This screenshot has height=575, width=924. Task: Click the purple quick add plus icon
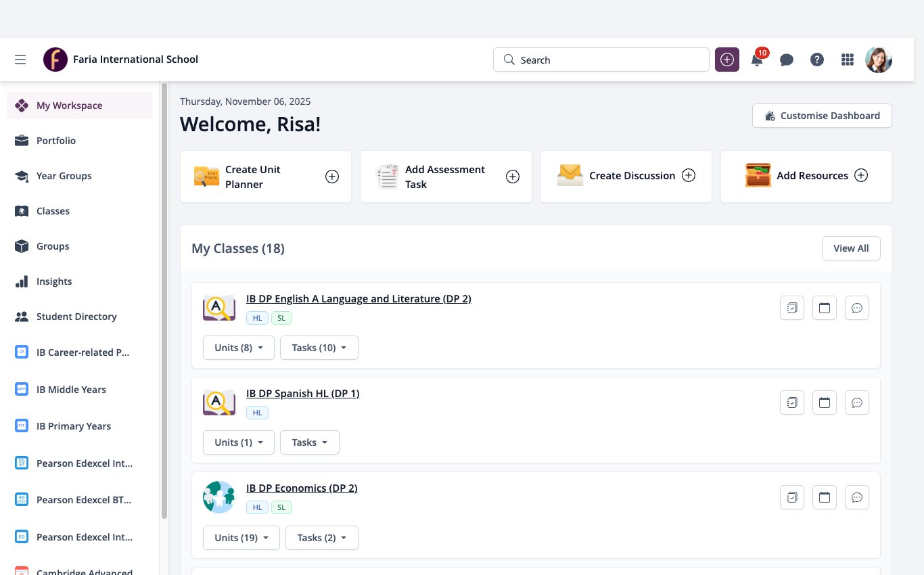[x=727, y=60]
